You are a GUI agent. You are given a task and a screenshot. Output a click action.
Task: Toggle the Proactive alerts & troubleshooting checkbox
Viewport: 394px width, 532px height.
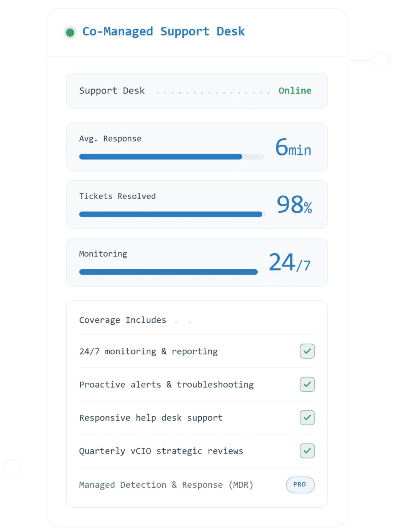click(x=307, y=384)
